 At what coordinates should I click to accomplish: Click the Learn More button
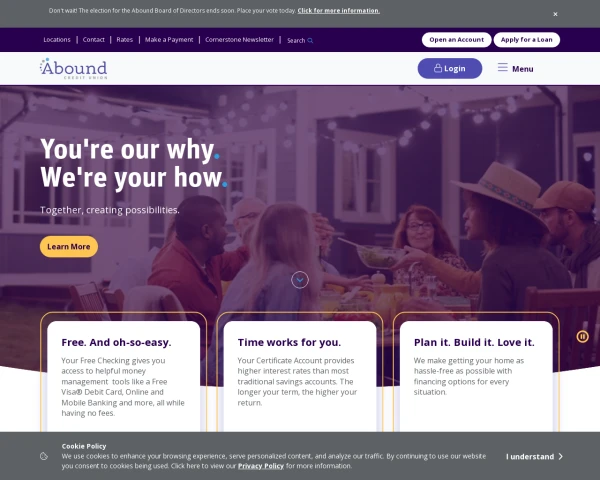pos(69,247)
